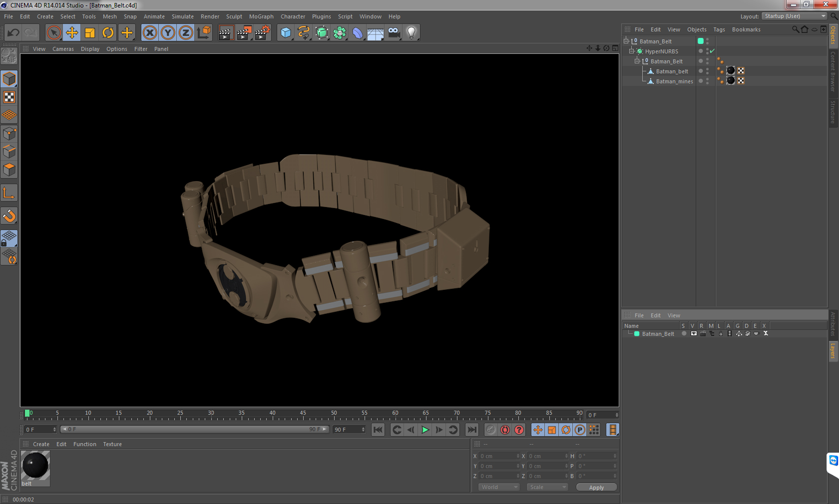This screenshot has height=504, width=839.
Task: Open the Content Browser side tab
Action: click(833, 71)
